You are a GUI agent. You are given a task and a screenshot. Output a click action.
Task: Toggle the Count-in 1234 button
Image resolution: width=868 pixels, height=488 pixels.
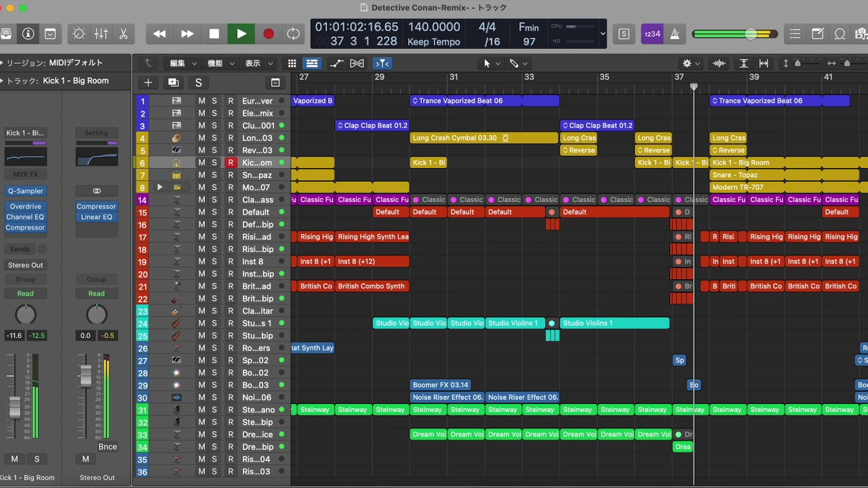(652, 34)
